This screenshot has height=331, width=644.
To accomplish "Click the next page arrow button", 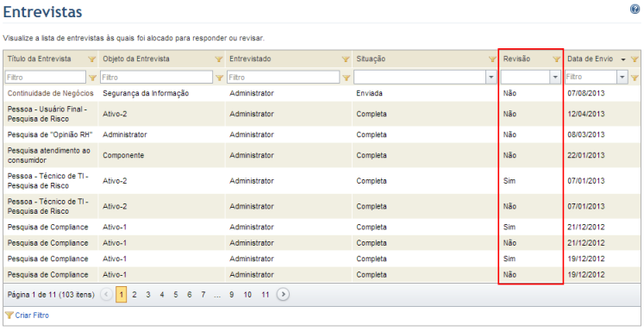I will click(283, 295).
